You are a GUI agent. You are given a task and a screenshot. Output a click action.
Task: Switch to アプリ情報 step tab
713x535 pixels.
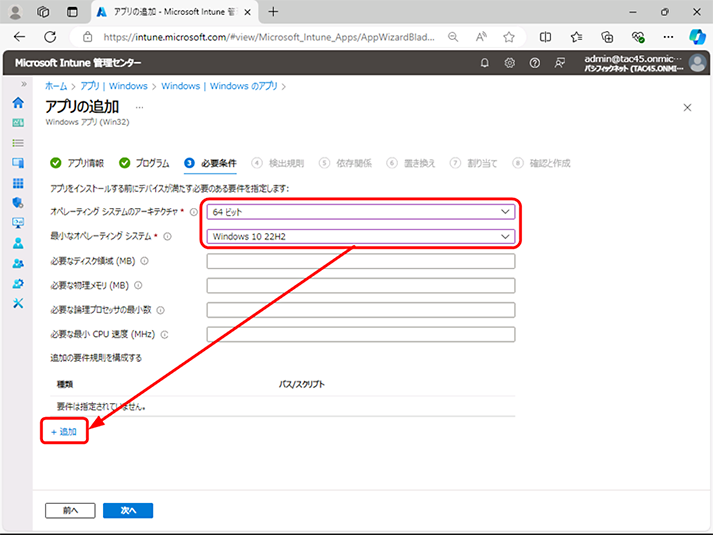point(77,163)
